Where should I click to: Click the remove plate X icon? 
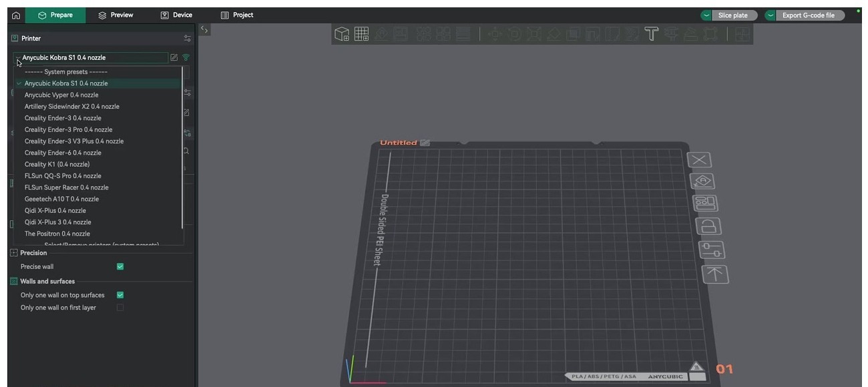(699, 160)
